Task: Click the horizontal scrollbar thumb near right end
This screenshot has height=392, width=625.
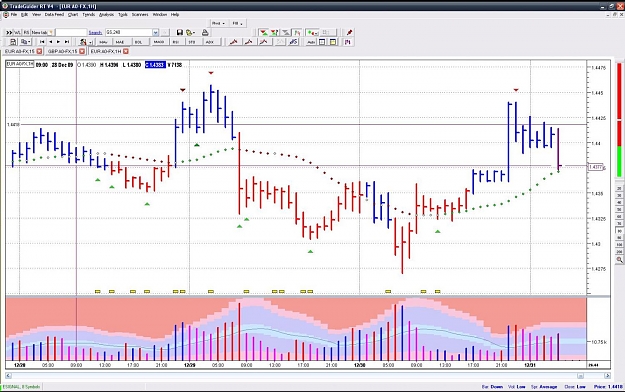Action: [580, 376]
